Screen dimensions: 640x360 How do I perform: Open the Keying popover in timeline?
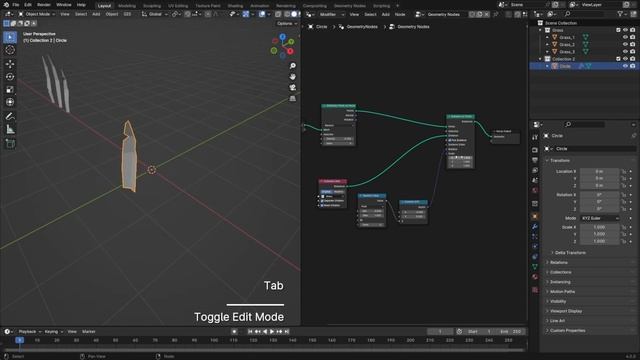53,331
